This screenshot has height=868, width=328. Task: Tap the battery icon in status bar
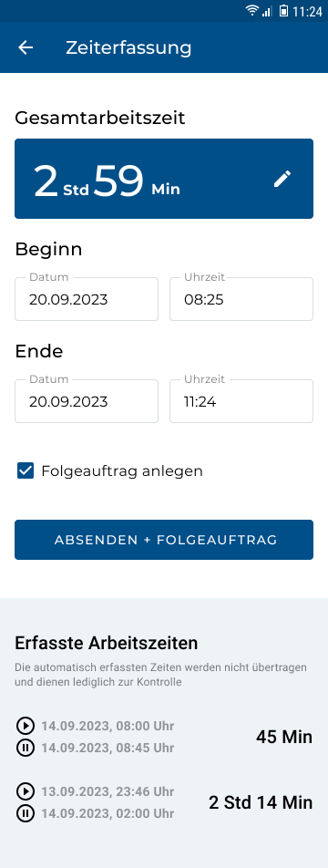(283, 11)
